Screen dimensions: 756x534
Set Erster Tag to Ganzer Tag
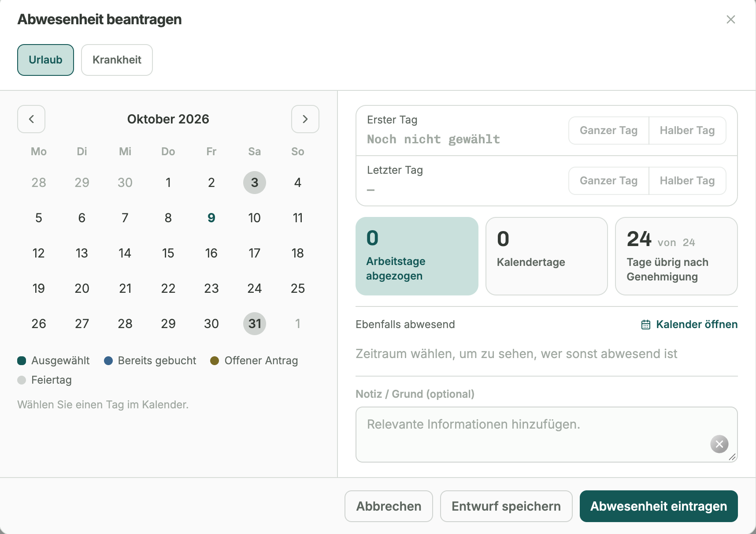click(609, 131)
